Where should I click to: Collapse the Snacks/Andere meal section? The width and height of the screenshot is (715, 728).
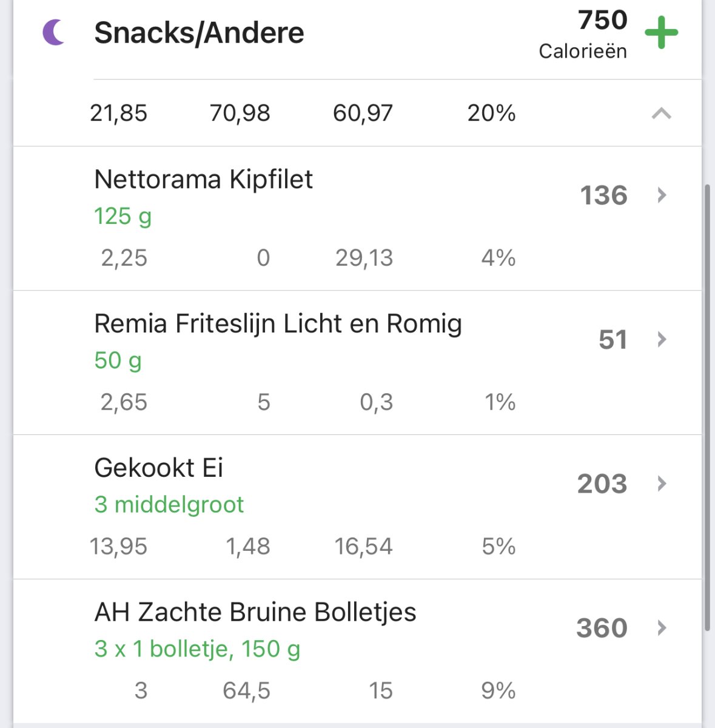click(x=661, y=113)
